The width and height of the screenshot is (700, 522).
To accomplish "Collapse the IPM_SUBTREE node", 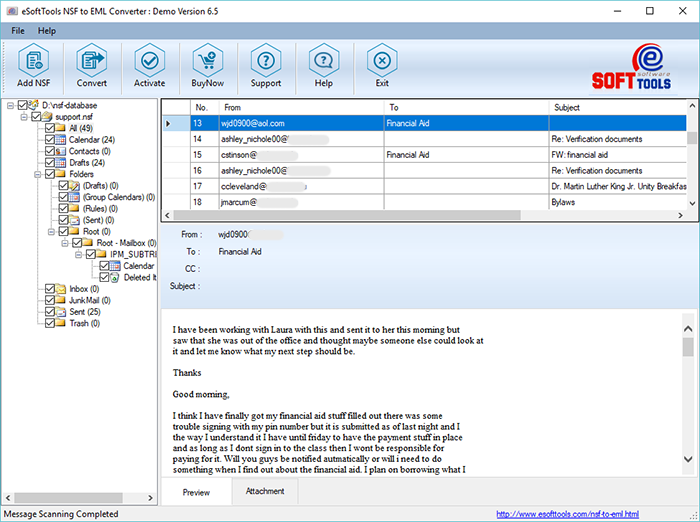I will [79, 255].
